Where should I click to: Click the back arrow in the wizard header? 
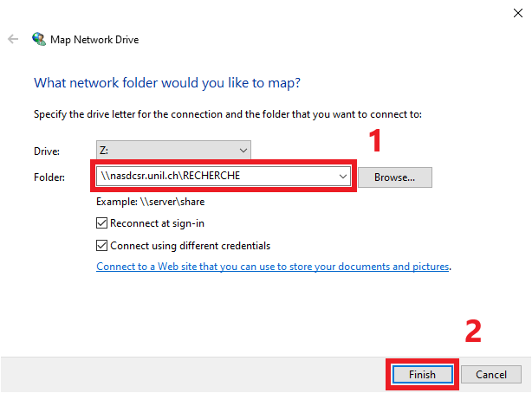(13, 40)
